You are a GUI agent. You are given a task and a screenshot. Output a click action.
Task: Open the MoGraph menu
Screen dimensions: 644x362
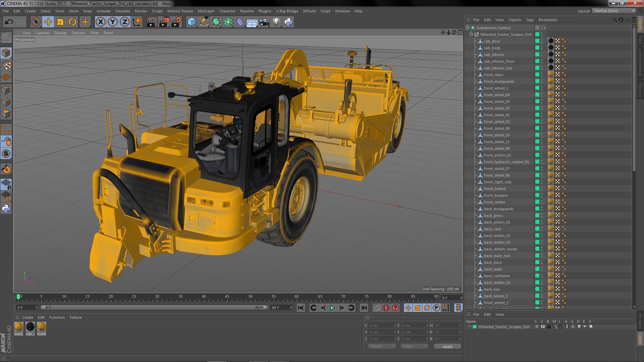(206, 11)
